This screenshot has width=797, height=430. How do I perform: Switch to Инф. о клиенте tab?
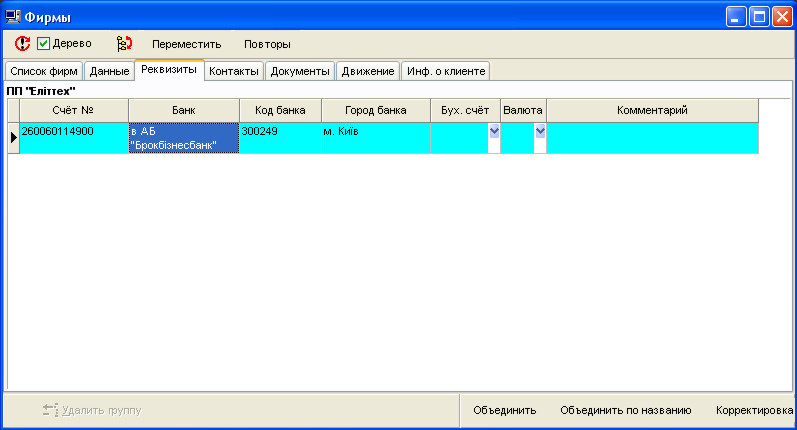[445, 71]
